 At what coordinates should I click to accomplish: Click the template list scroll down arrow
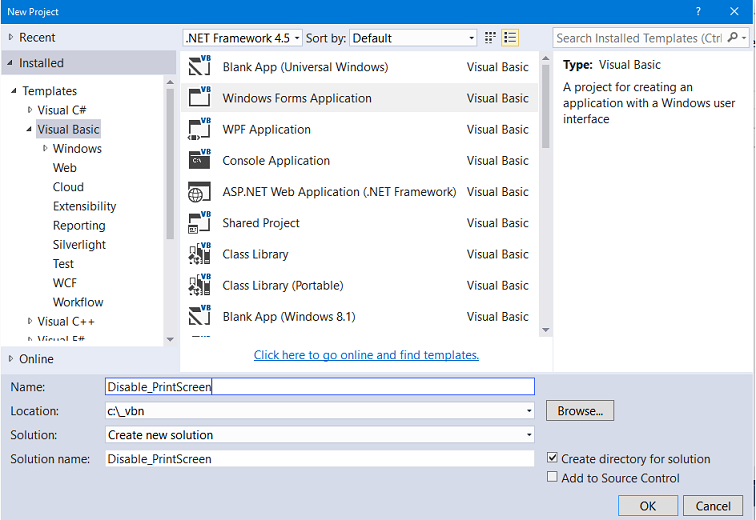point(545,330)
